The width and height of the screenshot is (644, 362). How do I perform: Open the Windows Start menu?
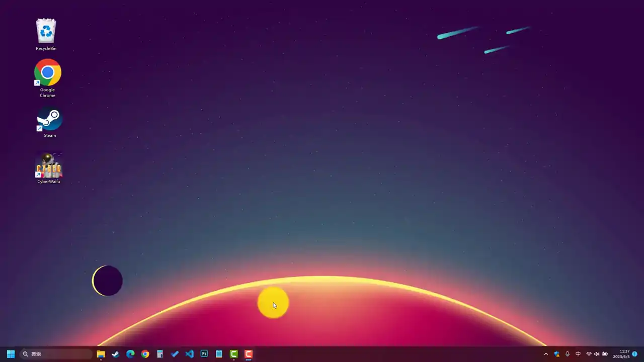point(11,354)
